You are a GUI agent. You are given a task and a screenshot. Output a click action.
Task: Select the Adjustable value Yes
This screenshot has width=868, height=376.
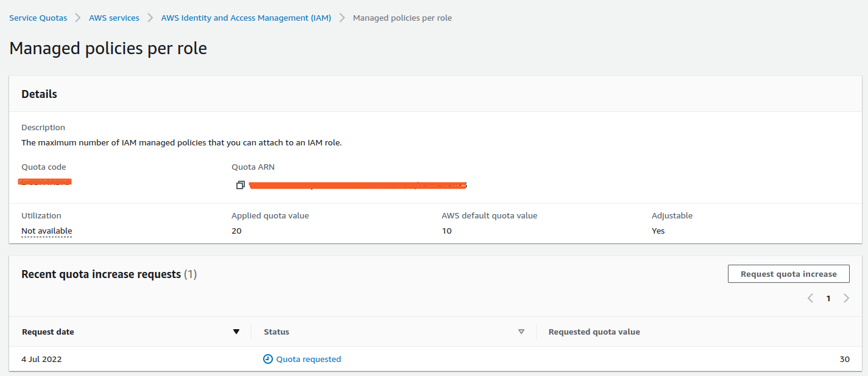point(658,231)
